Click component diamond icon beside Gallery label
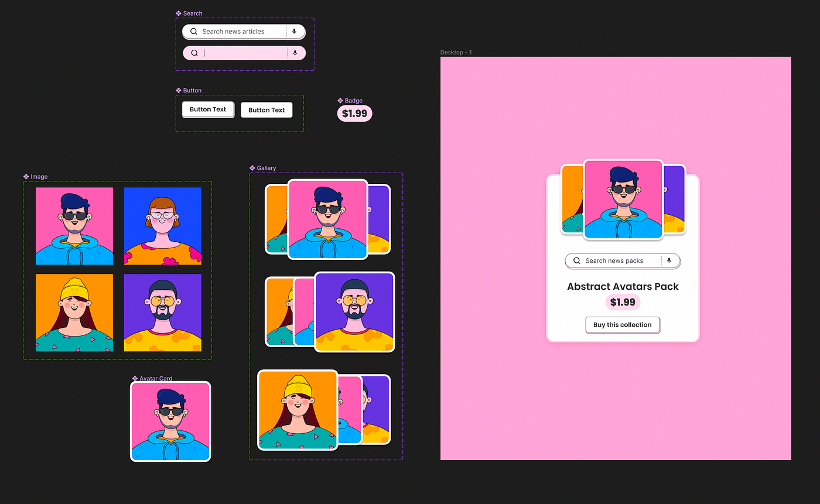This screenshot has width=820, height=504. 252,169
